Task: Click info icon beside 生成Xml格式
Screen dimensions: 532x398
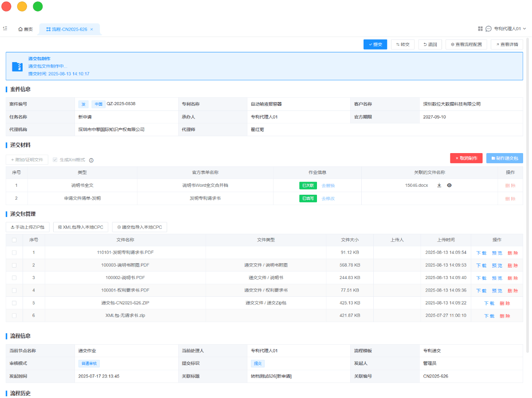Action: [91, 160]
